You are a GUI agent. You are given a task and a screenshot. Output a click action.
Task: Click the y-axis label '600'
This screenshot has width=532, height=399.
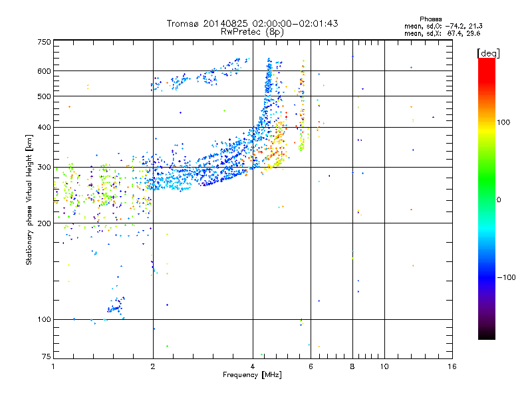(x=44, y=71)
